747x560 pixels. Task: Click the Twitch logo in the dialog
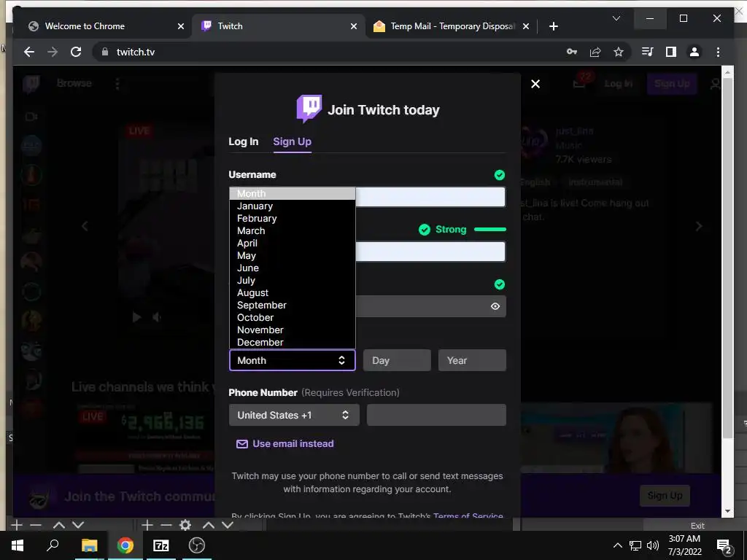[x=309, y=109]
